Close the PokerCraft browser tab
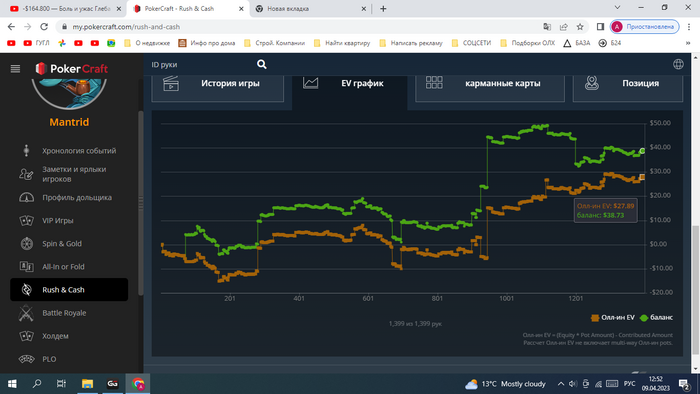This screenshot has width=700, height=394. pos(241,8)
